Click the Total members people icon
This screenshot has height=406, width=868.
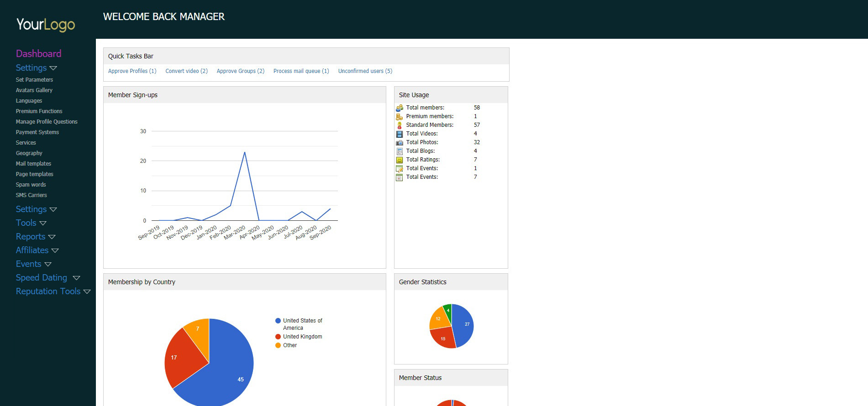click(400, 108)
